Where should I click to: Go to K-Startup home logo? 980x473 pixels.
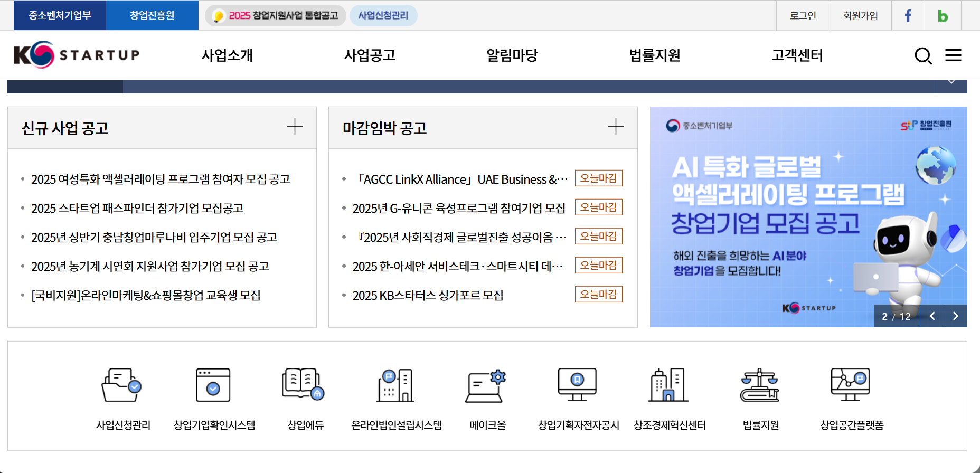pyautogui.click(x=77, y=54)
